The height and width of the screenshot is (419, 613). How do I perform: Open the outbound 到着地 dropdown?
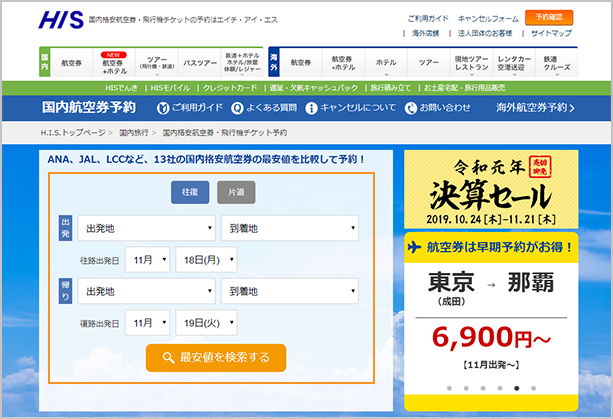pos(289,229)
